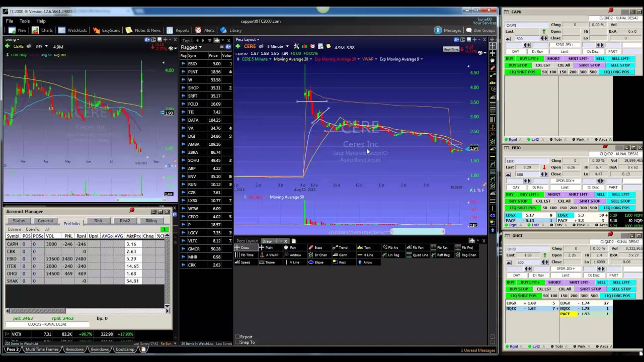Image resolution: width=644 pixels, height=362 pixels.
Task: Switch to Billing tab in Account Manager
Action: (x=151, y=221)
